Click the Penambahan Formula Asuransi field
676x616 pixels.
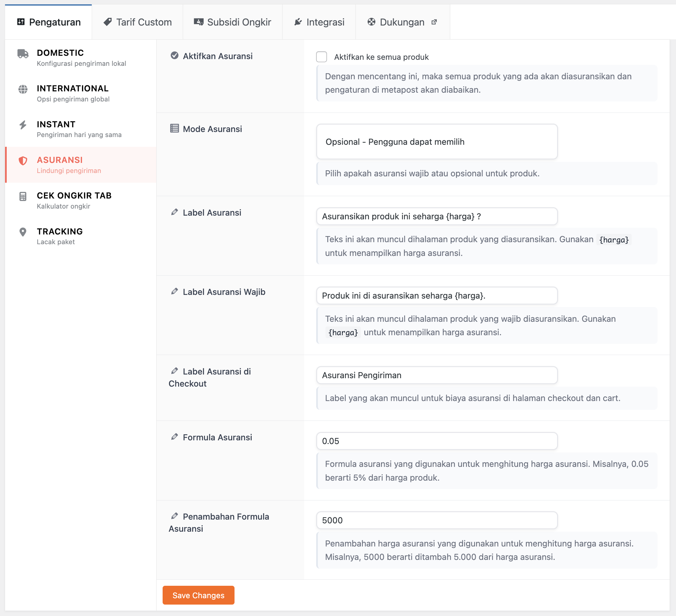(437, 520)
